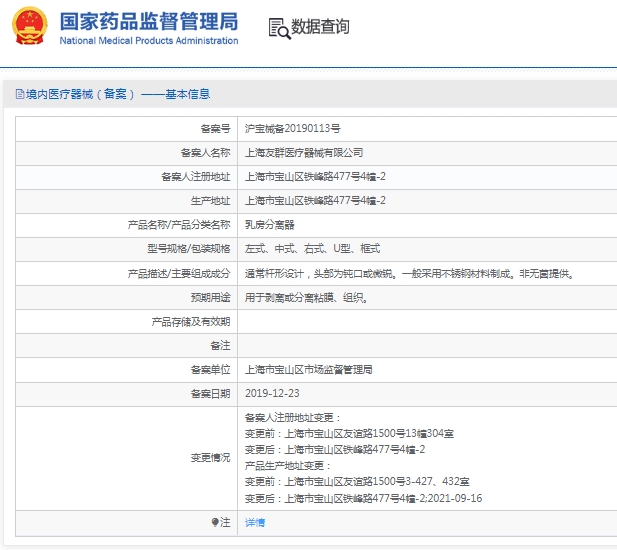This screenshot has height=550, width=617.
Task: Click the 国家药品监督管理局 title
Action: tap(149, 21)
